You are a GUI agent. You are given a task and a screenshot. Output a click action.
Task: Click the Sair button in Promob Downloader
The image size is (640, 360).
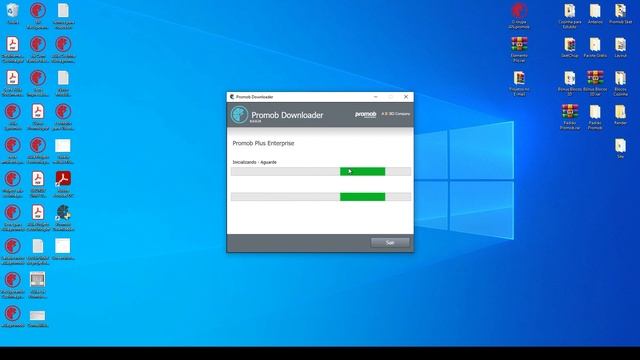pos(390,242)
